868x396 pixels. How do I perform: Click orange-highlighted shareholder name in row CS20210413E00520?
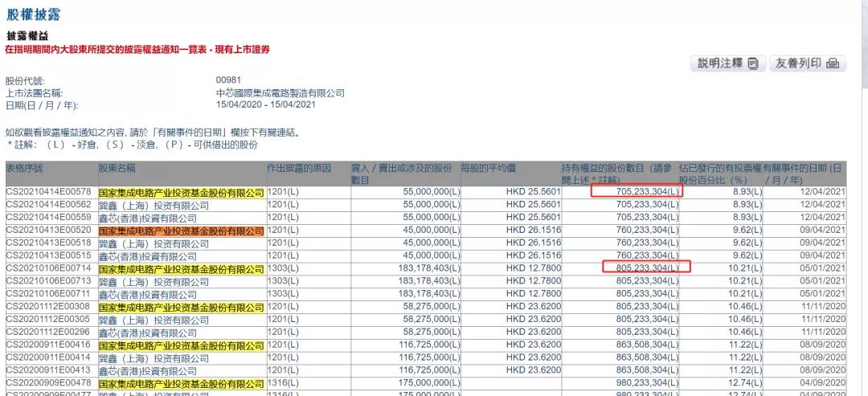coord(182,231)
